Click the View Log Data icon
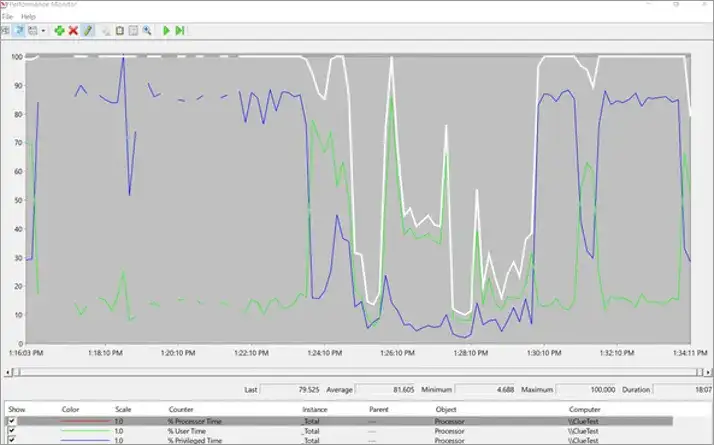Viewport: 714px width, 445px height. tap(19, 31)
